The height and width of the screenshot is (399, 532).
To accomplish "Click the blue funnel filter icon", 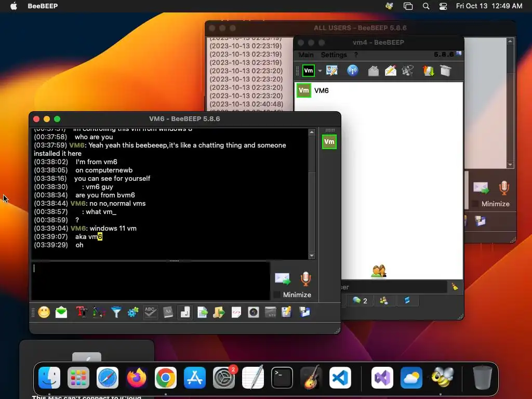I will (x=116, y=312).
